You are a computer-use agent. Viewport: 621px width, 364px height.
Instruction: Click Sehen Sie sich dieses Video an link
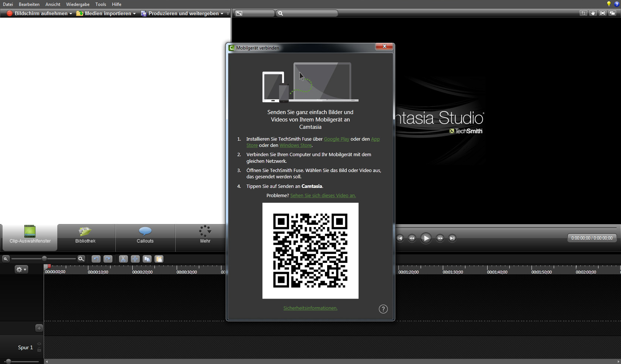pos(323,196)
